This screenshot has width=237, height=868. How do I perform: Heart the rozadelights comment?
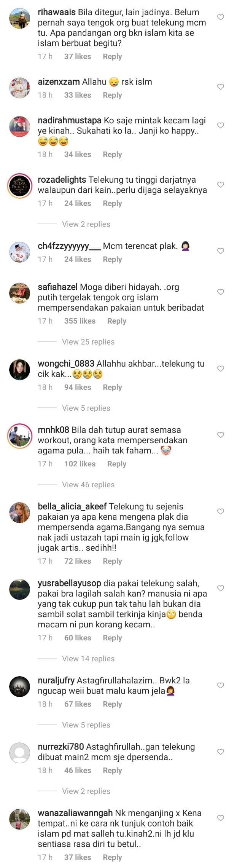click(x=220, y=185)
